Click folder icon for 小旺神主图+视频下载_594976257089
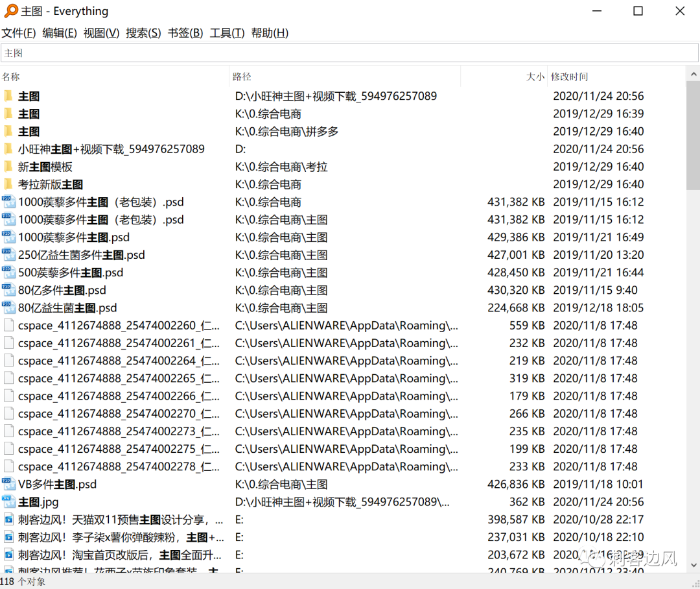Screen dimensions: 700x589 (x=8, y=149)
